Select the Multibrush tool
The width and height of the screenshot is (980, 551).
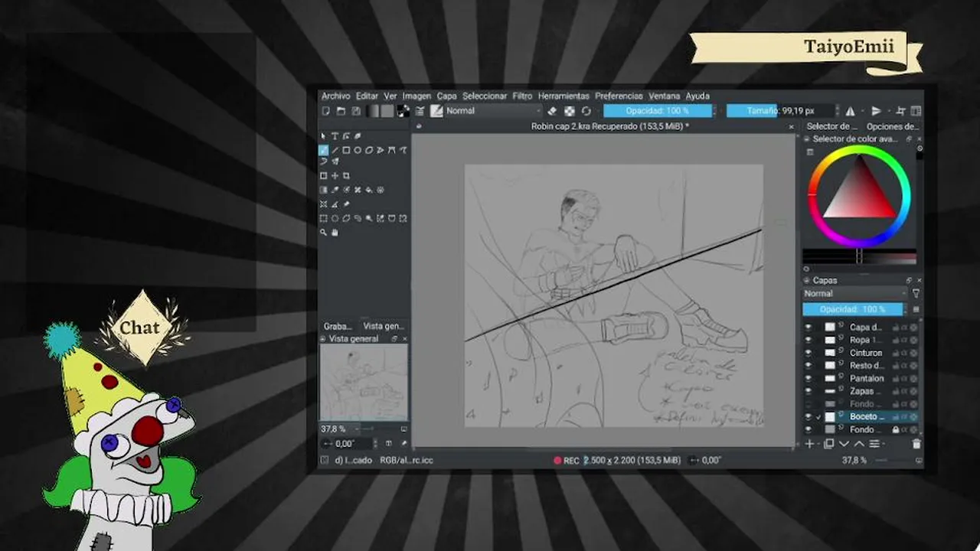(335, 161)
